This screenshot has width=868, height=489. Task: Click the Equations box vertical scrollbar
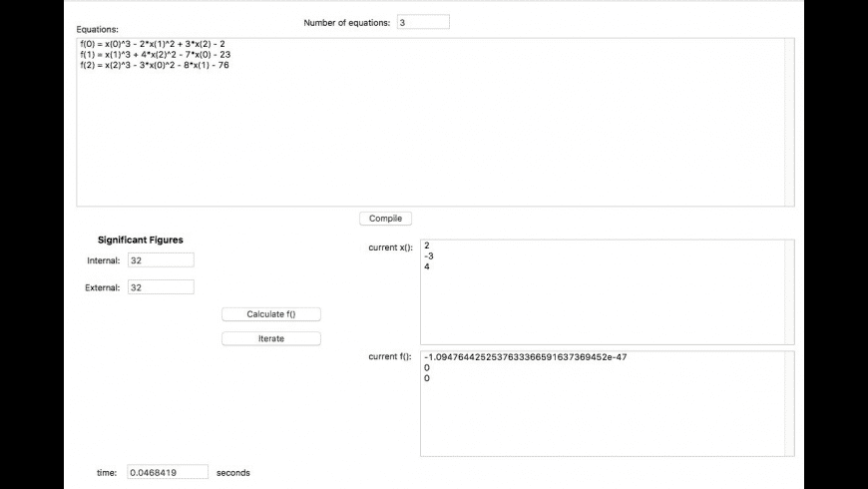pos(788,122)
